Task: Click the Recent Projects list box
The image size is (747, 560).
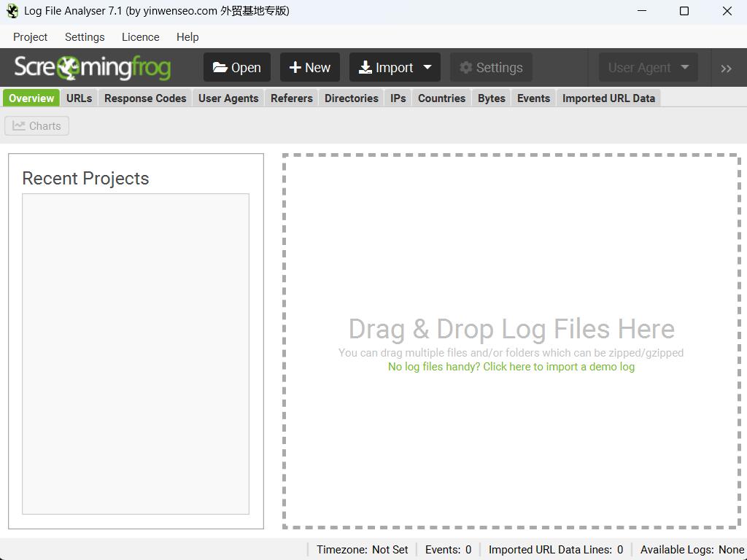Action: point(136,354)
